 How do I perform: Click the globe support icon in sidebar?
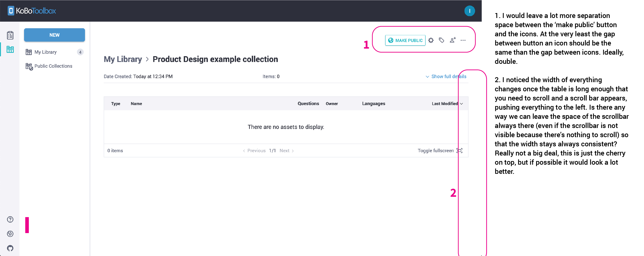coord(10,234)
